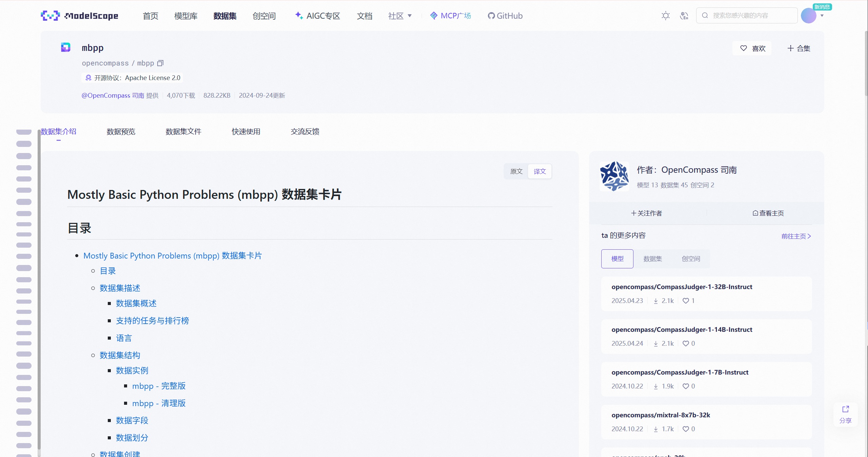Click heart icon on mixtral-8x7b-32k card

click(686, 429)
